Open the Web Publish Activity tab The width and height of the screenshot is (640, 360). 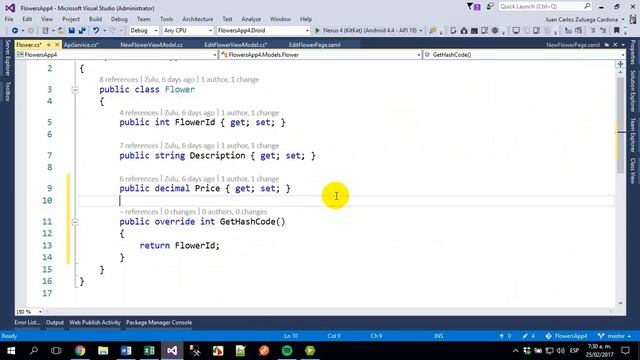click(x=95, y=322)
